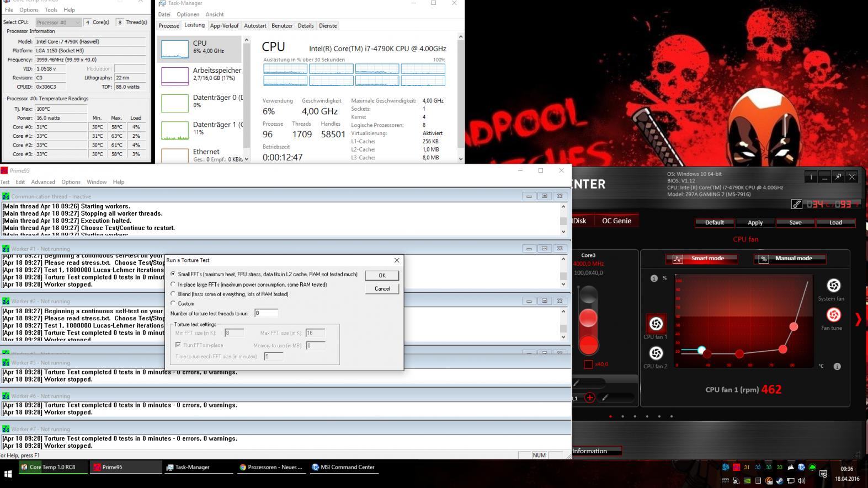868x488 pixels.
Task: Click taskbar clock showing 09:36
Action: (x=846, y=469)
